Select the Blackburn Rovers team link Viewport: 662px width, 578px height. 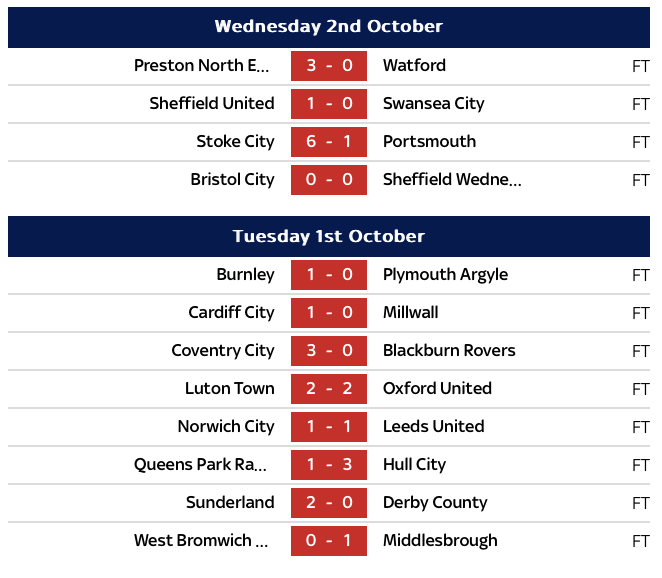449,351
